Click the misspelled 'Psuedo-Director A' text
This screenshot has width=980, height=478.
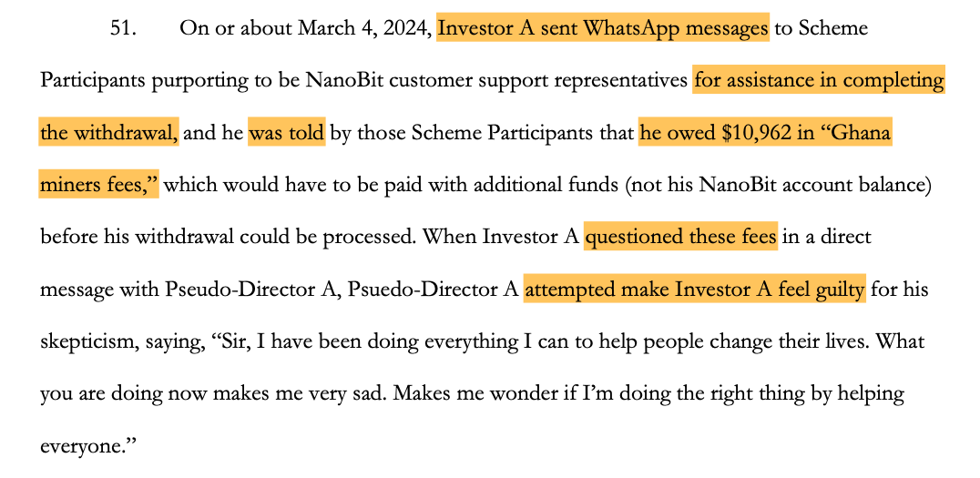click(433, 290)
